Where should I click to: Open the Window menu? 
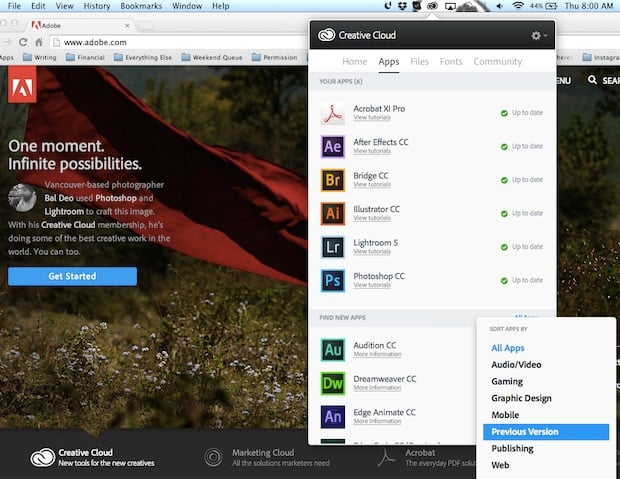click(187, 6)
